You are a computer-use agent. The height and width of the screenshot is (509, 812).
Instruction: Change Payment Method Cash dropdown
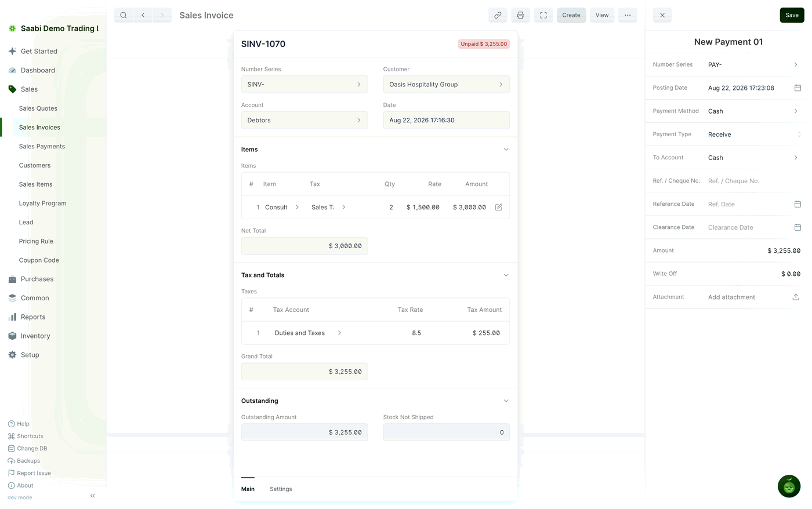pos(753,111)
